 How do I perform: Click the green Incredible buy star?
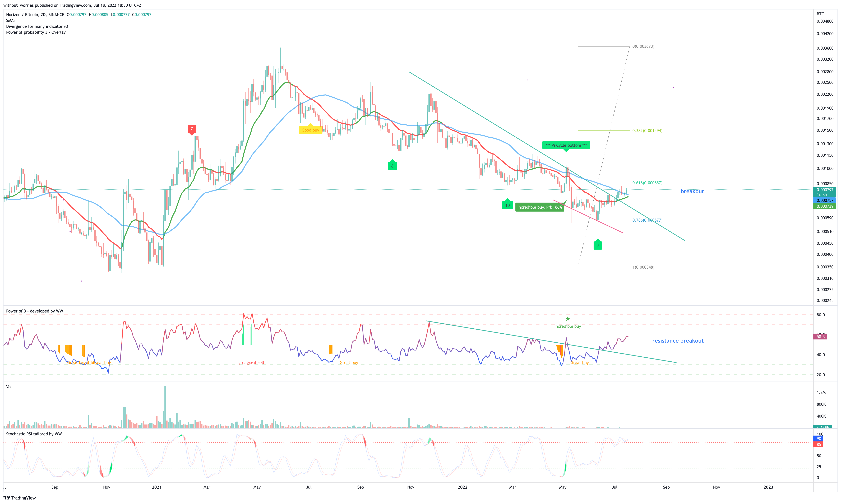click(568, 319)
